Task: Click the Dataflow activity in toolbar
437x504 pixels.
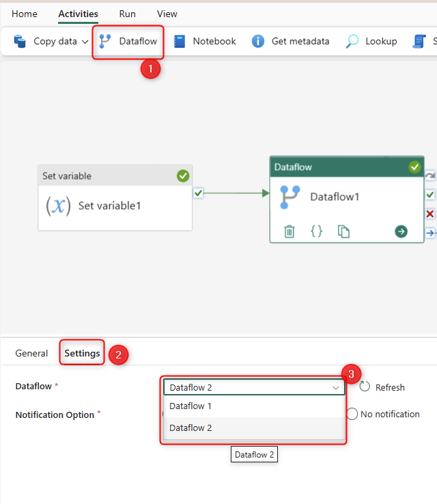Action: click(128, 41)
